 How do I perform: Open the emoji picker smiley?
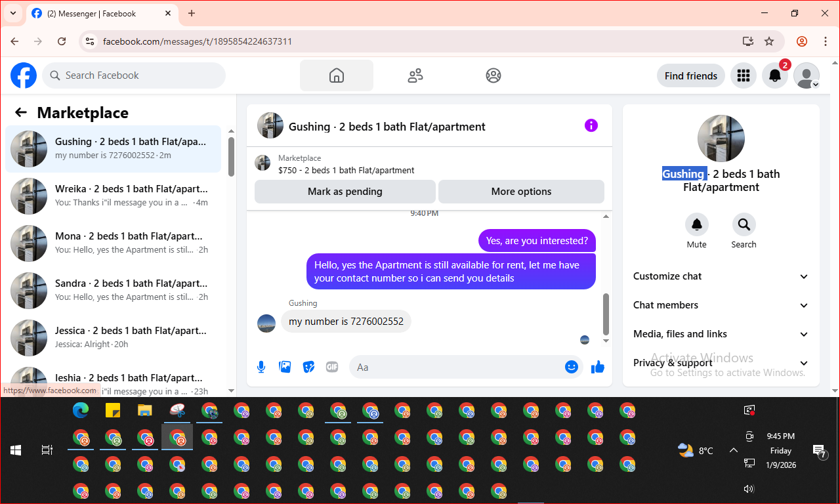click(x=572, y=367)
